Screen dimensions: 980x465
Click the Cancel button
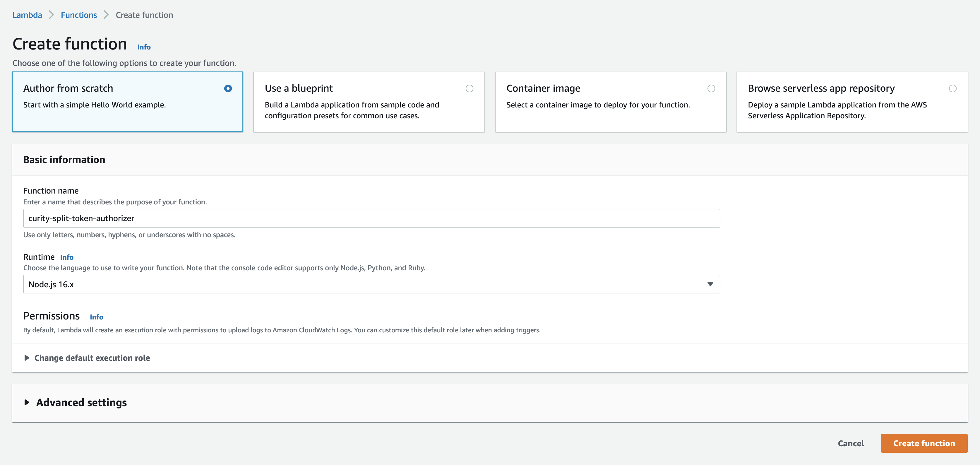coord(851,443)
